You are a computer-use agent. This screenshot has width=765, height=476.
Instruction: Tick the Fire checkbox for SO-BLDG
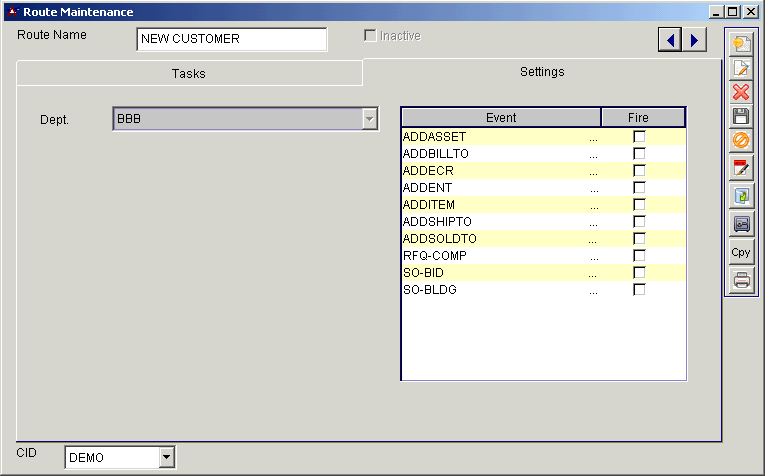[x=639, y=290]
